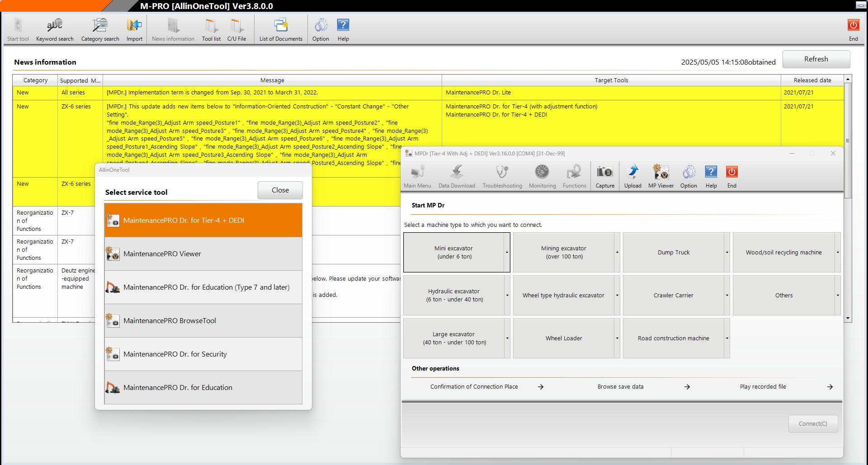The height and width of the screenshot is (465, 868).
Task: Select Road construction machine type
Action: pyautogui.click(x=673, y=338)
